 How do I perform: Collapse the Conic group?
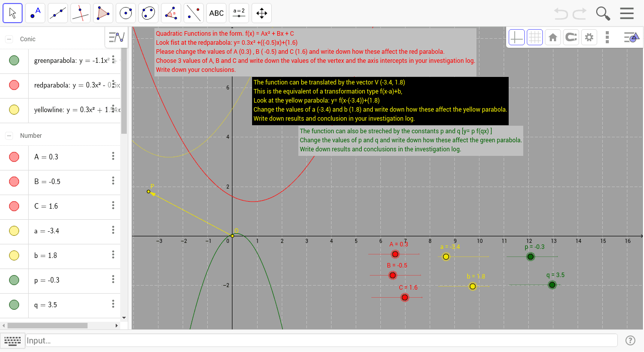point(9,39)
